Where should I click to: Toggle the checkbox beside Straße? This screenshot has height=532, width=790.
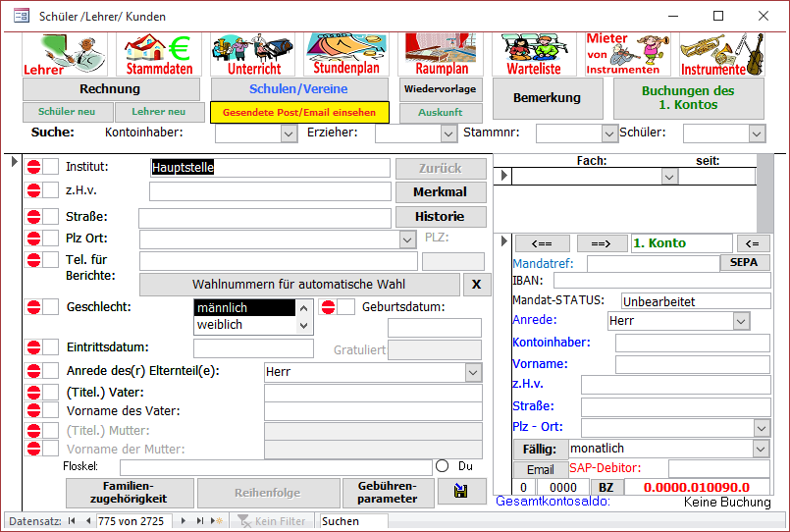click(51, 217)
